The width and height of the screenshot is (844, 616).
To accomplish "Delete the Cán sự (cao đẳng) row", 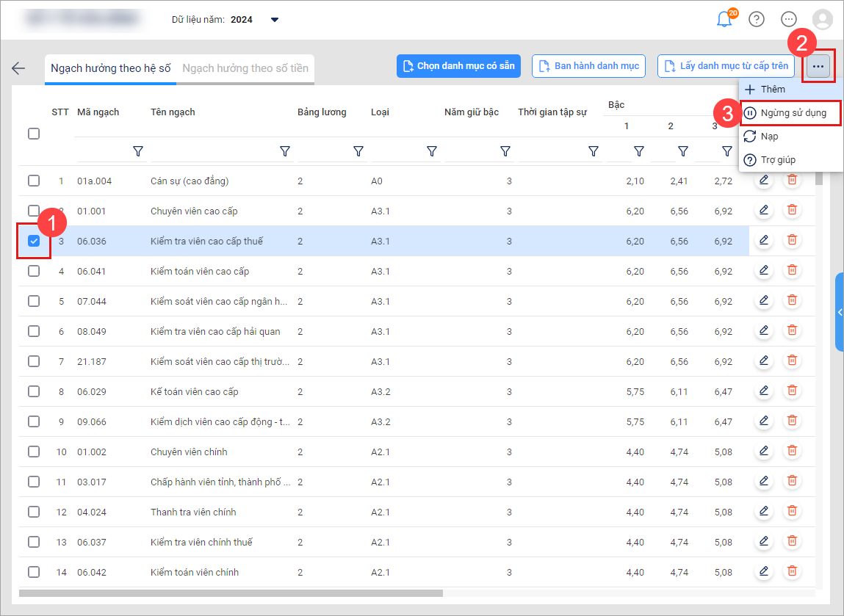I will 792,181.
